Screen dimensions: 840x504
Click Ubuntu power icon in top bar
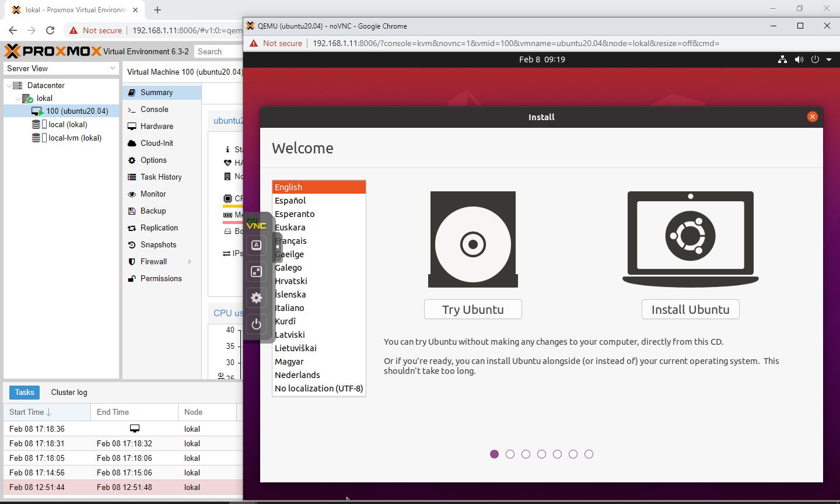tap(815, 60)
